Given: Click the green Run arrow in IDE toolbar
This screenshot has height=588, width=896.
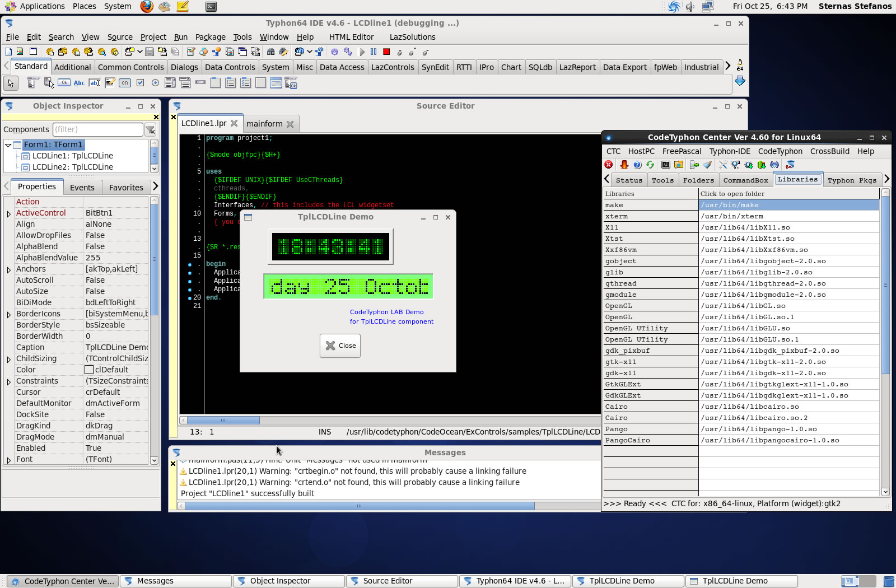Looking at the screenshot, I should click(x=362, y=52).
